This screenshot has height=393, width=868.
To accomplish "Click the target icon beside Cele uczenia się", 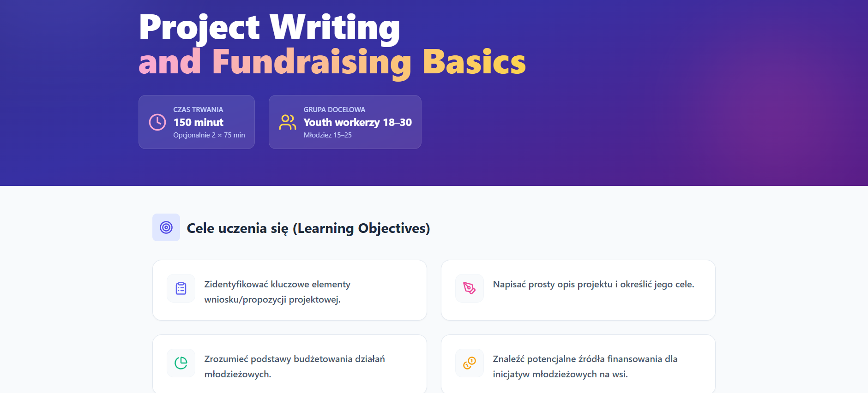I will [x=166, y=227].
